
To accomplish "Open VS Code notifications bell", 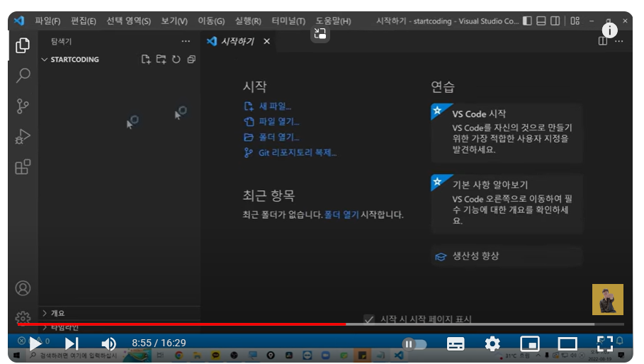I will [x=619, y=341].
